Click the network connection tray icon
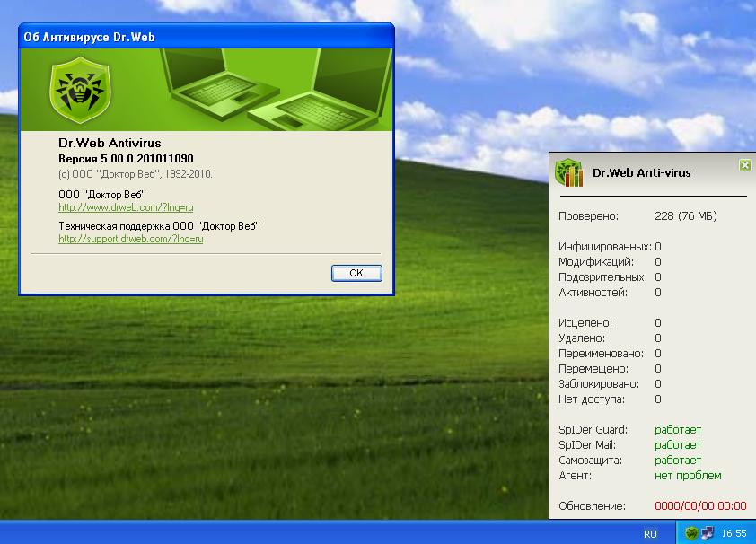 pos(708,533)
